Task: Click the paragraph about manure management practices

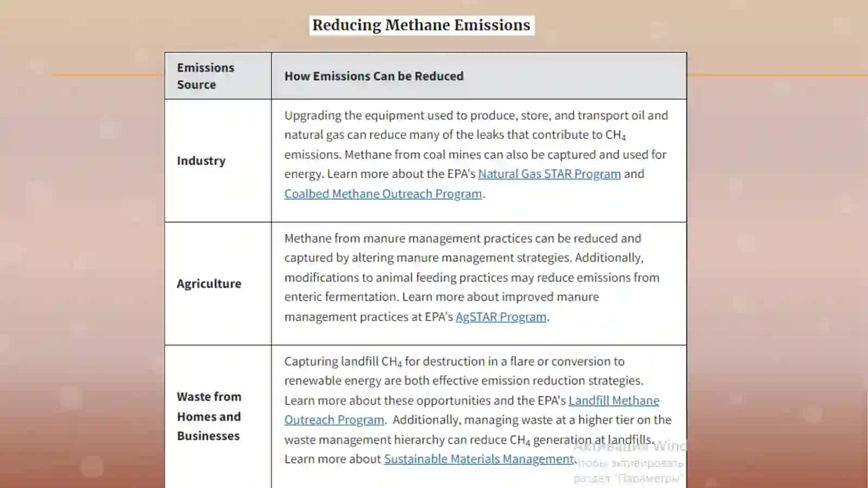Action: 472,277
